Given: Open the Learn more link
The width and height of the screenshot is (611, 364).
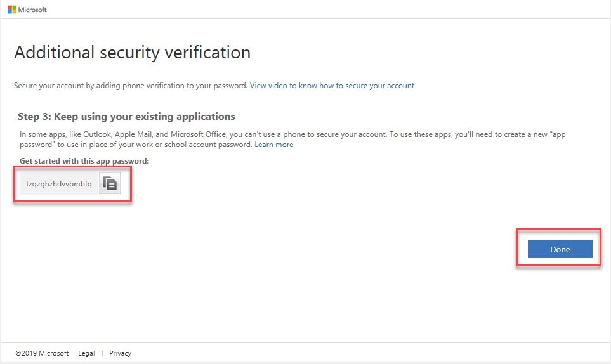Looking at the screenshot, I should 274,145.
